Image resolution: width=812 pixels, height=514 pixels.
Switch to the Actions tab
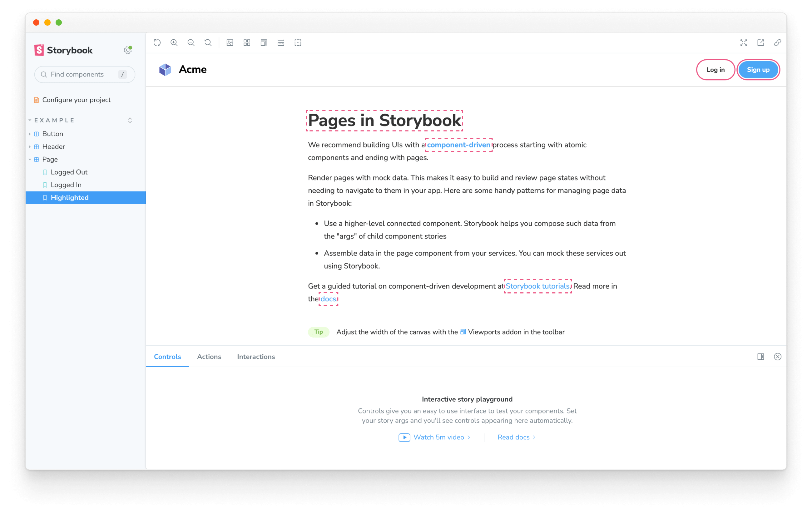point(209,357)
